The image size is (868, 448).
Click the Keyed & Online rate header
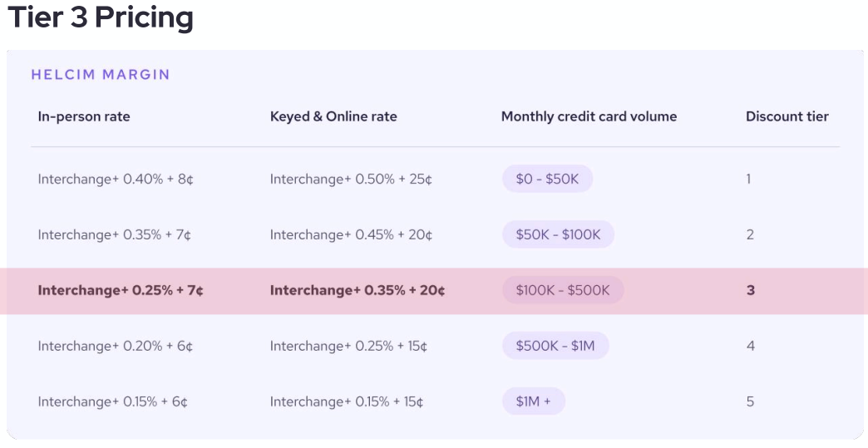[333, 116]
